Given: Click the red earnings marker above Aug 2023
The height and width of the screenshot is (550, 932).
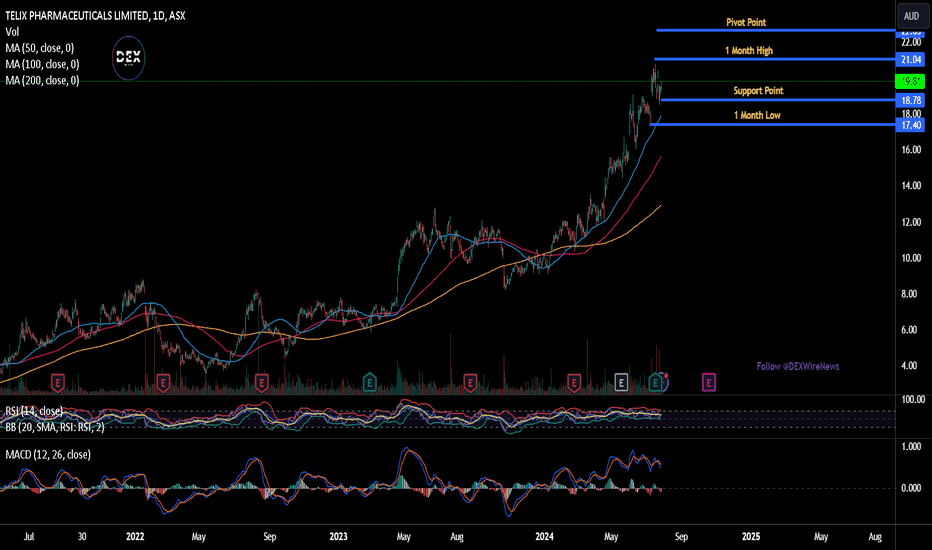Looking at the screenshot, I should tap(470, 382).
